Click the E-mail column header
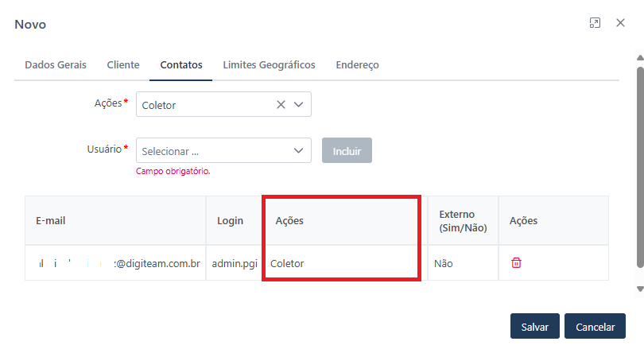The height and width of the screenshot is (353, 644). click(x=52, y=221)
